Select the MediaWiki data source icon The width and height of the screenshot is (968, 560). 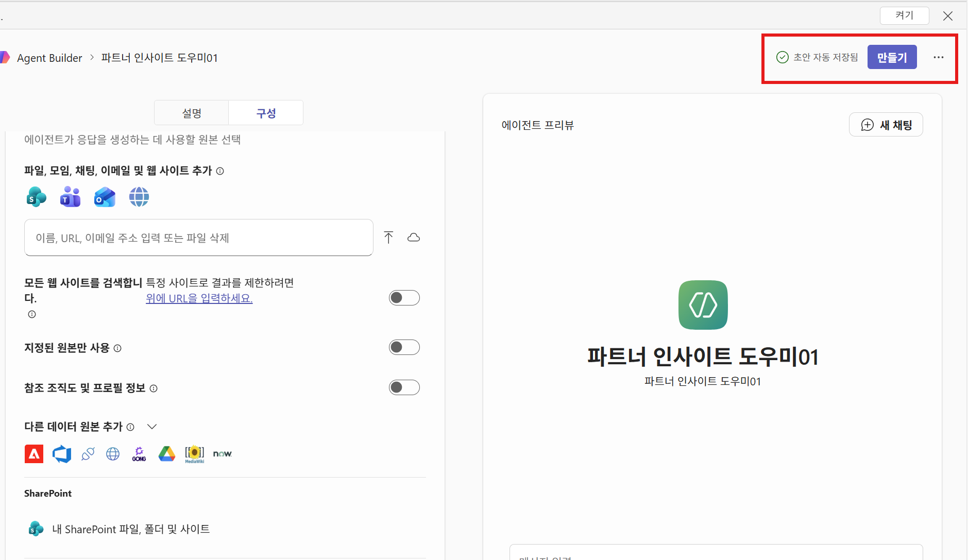point(195,454)
